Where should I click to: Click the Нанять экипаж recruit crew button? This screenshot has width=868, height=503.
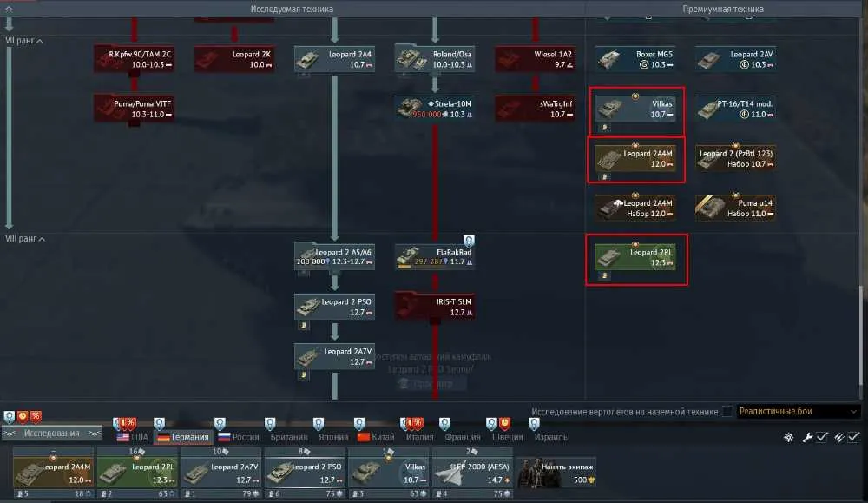point(557,473)
